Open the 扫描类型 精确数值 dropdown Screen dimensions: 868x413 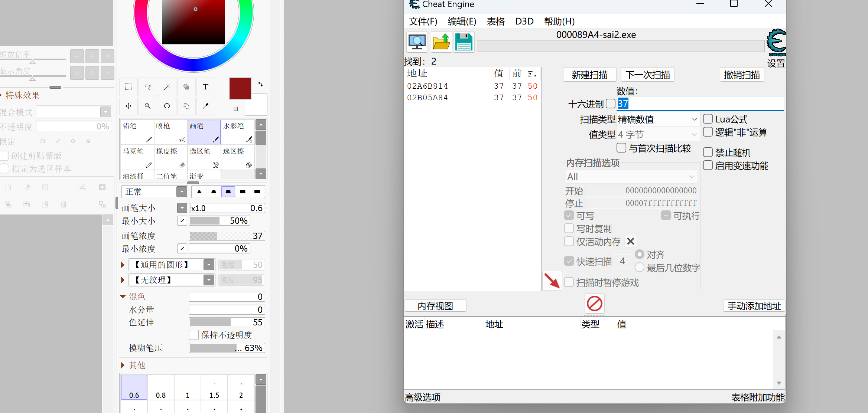tap(658, 119)
